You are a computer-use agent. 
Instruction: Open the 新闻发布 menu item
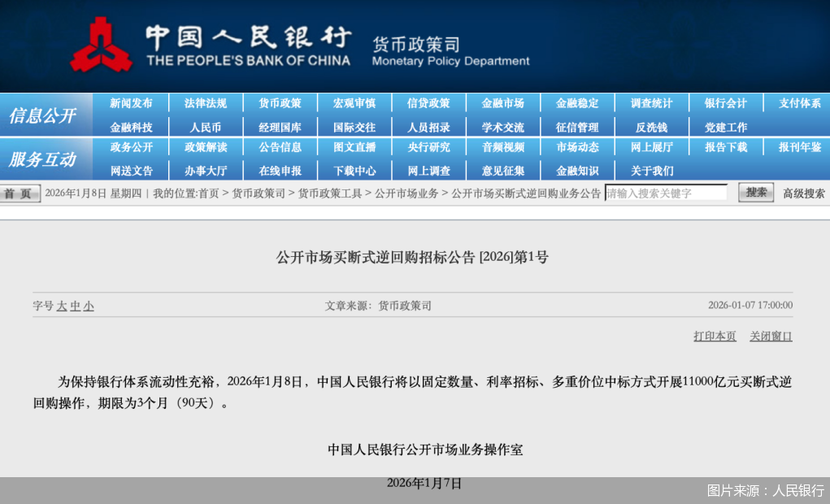(133, 103)
